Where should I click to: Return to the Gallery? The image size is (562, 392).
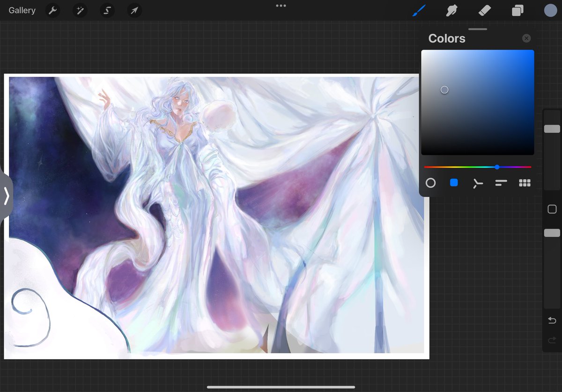point(22,10)
